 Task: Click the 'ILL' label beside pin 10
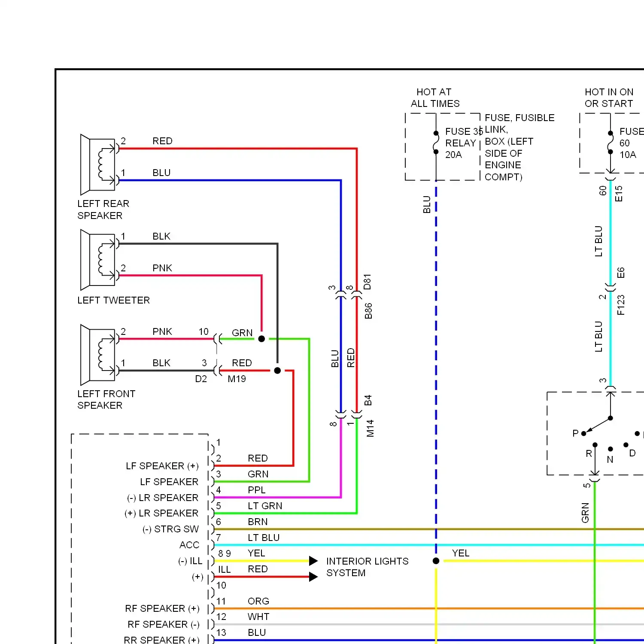(x=224, y=569)
